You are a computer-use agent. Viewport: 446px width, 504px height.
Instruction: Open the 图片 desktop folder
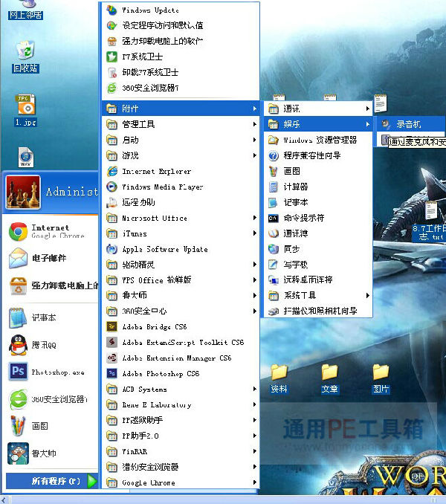[x=381, y=378]
